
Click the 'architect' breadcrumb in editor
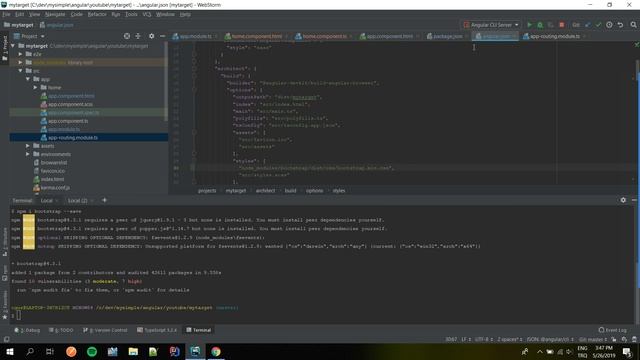click(x=265, y=191)
